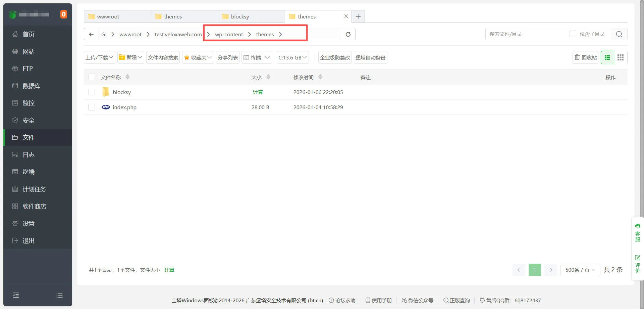The image size is (644, 309).
Task: Check the select-all files checkbox
Action: pos(91,77)
